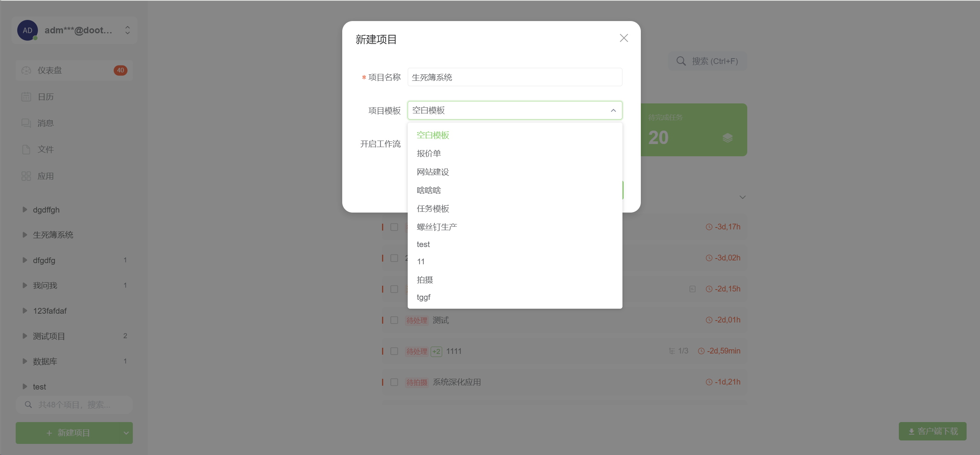Click the dashboard gauge icon in sidebar

tap(26, 70)
